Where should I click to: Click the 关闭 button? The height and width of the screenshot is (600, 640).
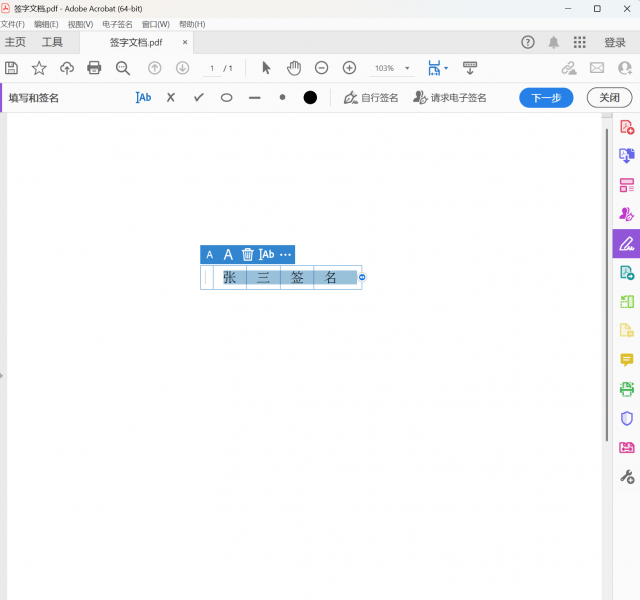[x=609, y=98]
